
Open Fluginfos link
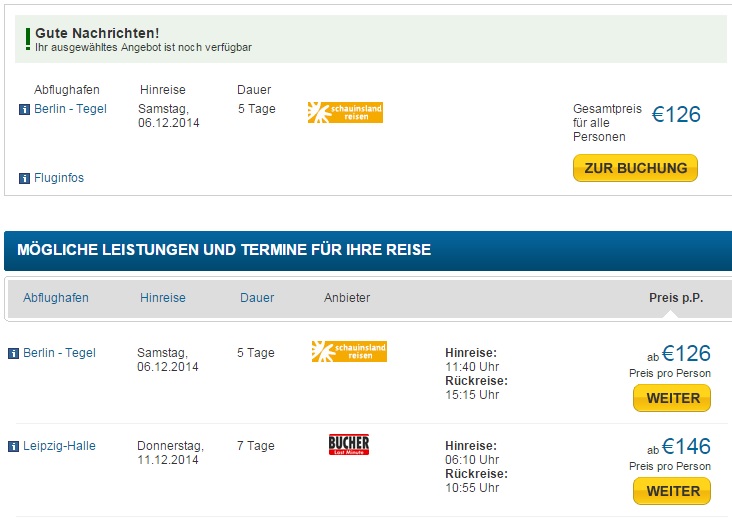pos(59,178)
